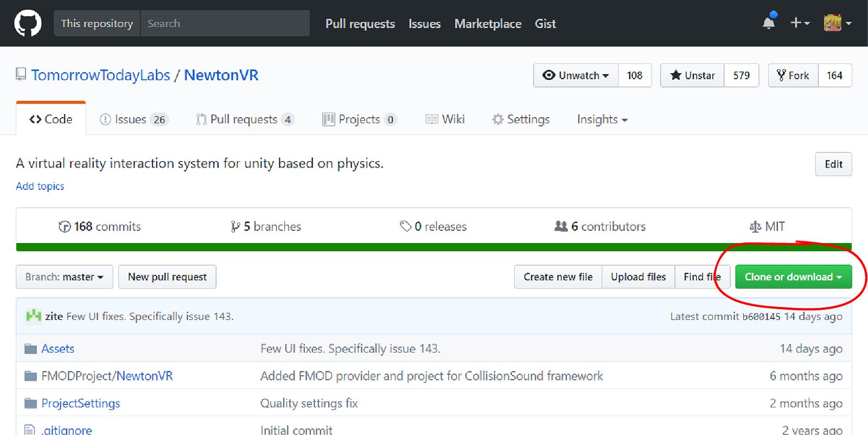Open the ProjectSettings folder

[x=81, y=404]
